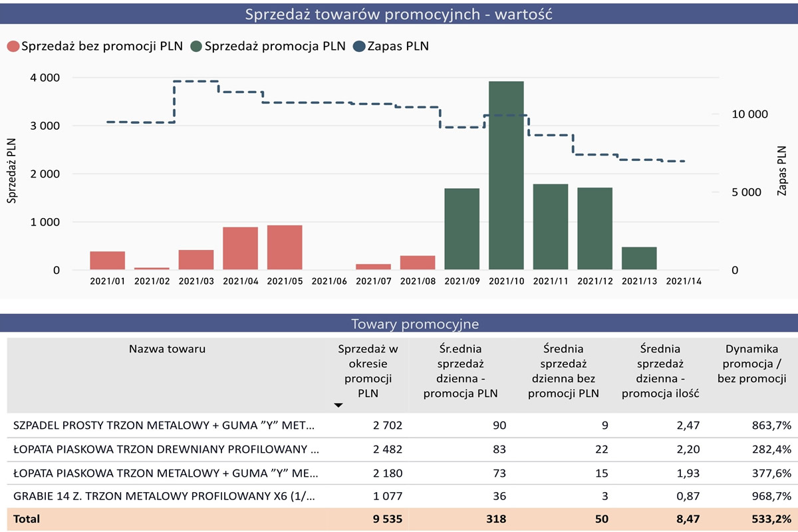Viewport: 798px width, 532px height.
Task: Select the ŁOPATA PIASKOWA TRZON DREWNIANY row
Action: (164, 450)
